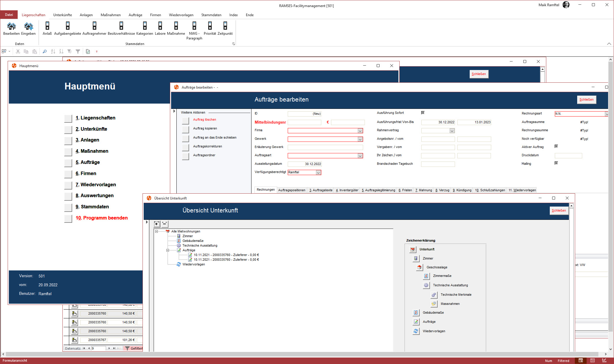614x364 pixels.
Task: Click the Auftrag löschen action button
Action: point(186,121)
